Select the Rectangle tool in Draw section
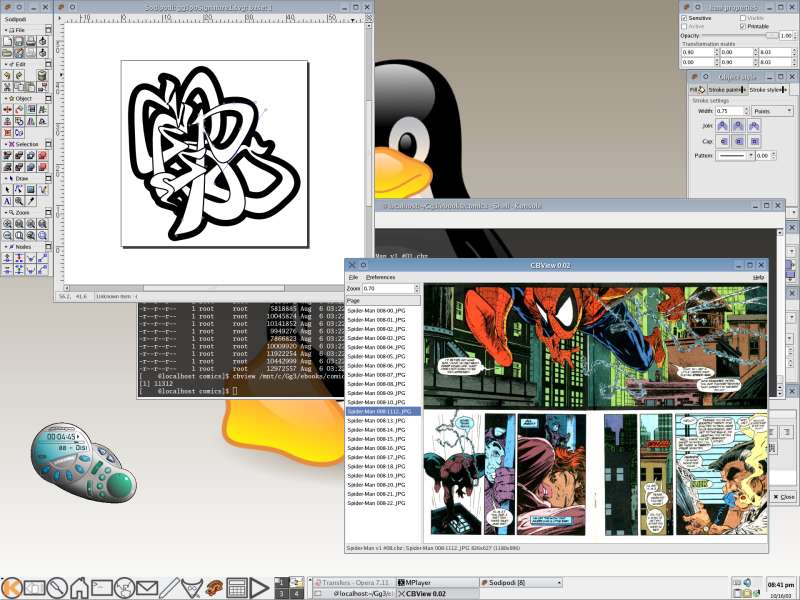This screenshot has height=600, width=800. click(x=31, y=189)
